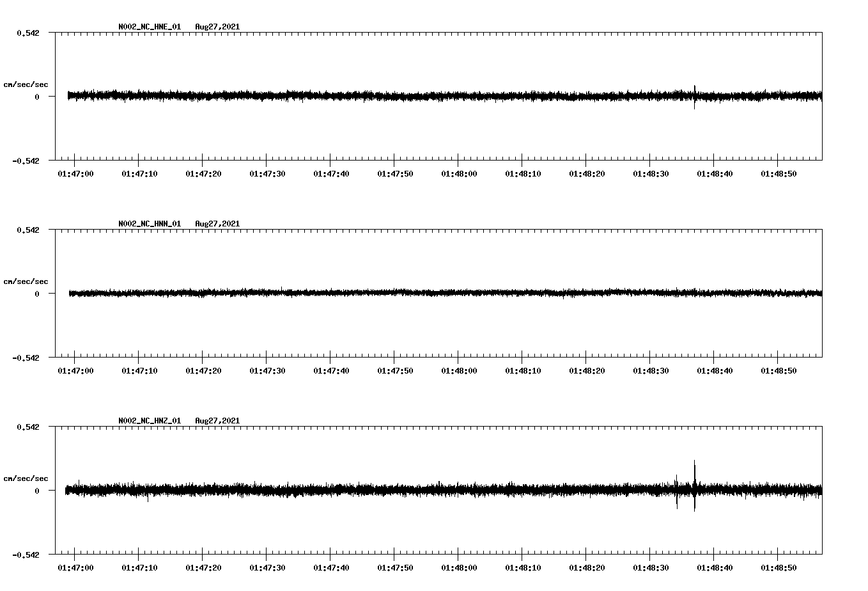Click the 01:47:00 time label on HNN plot
Viewport: 868px width, 591px height.
75,370
